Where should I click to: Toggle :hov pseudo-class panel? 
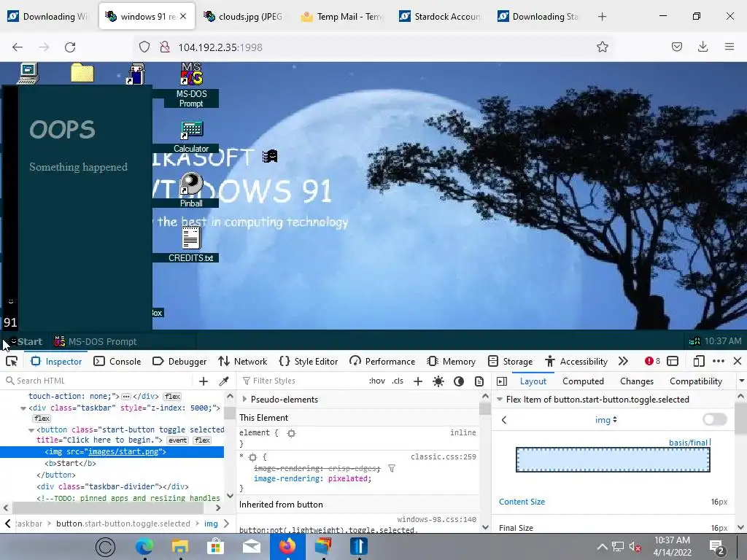[x=377, y=381]
